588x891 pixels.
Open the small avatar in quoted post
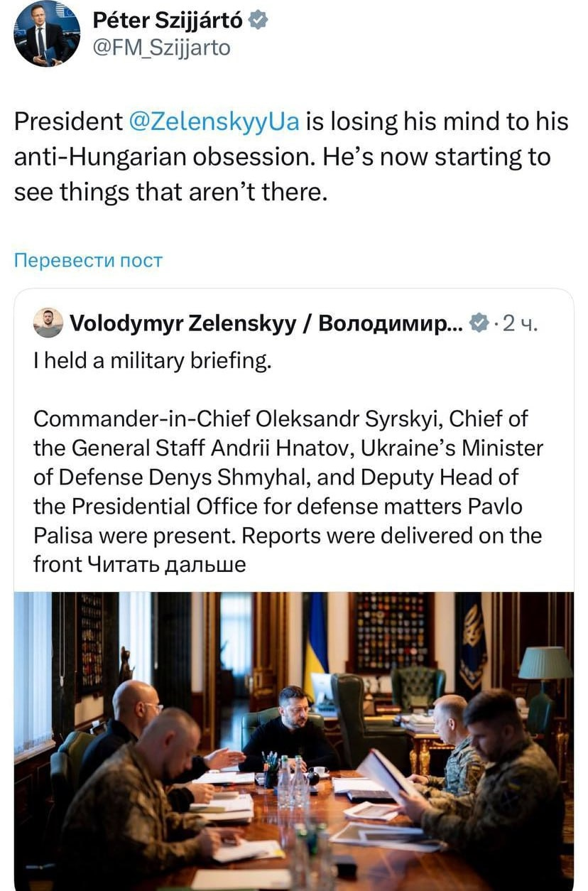(48, 323)
